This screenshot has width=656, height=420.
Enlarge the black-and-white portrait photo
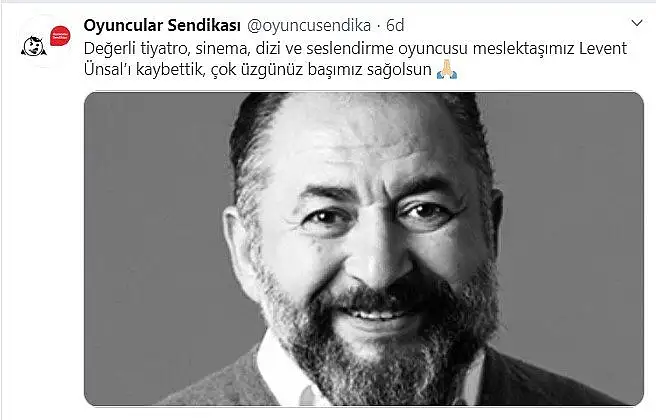(364, 248)
